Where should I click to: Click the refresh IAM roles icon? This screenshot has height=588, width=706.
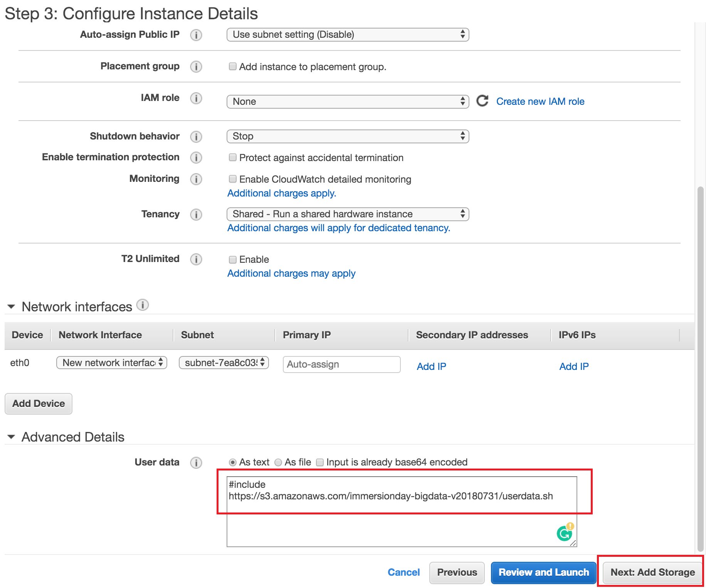tap(482, 101)
